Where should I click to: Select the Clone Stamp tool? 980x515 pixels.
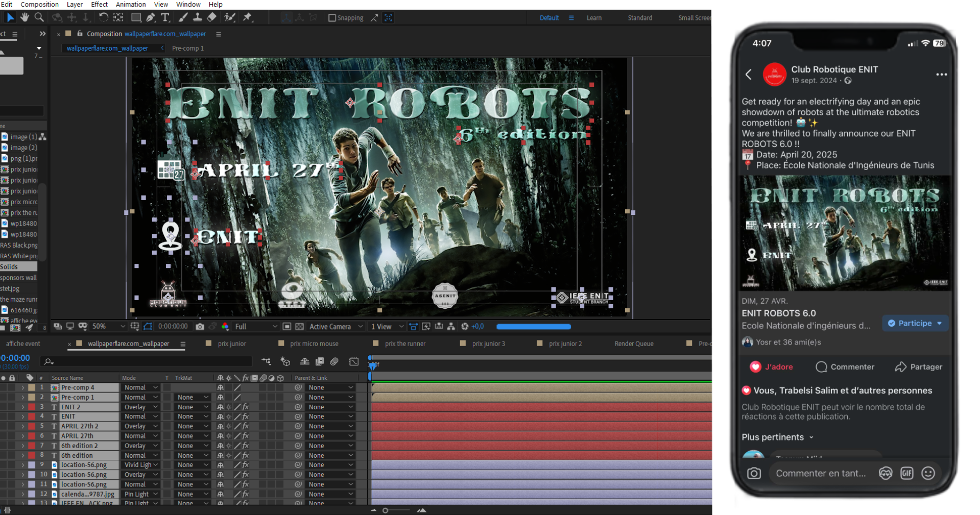197,17
